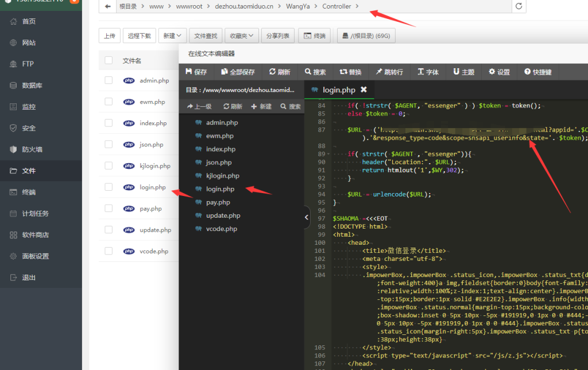Collapse the editor file tree panel
588x370 pixels.
pyautogui.click(x=306, y=217)
